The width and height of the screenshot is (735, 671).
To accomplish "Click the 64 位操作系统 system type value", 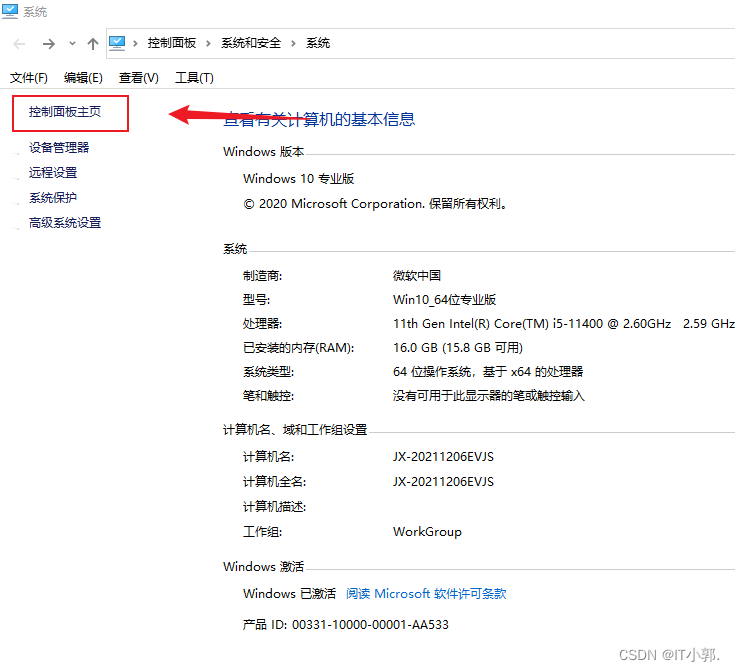I will coord(488,372).
